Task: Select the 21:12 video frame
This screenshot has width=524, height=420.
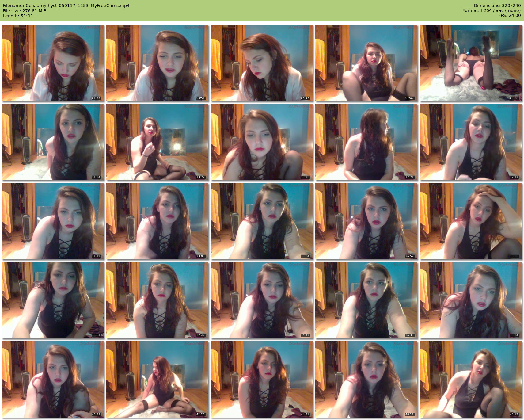Action: (53, 221)
